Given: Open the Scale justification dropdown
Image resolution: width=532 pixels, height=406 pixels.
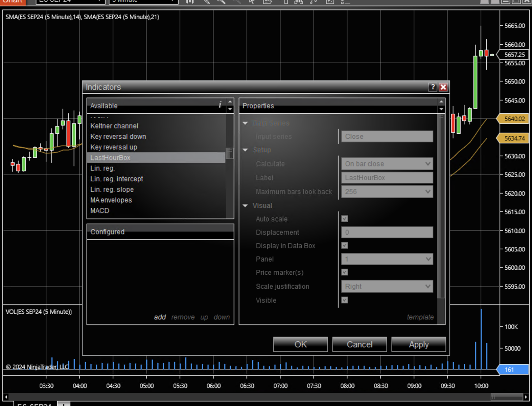Looking at the screenshot, I should tap(387, 287).
